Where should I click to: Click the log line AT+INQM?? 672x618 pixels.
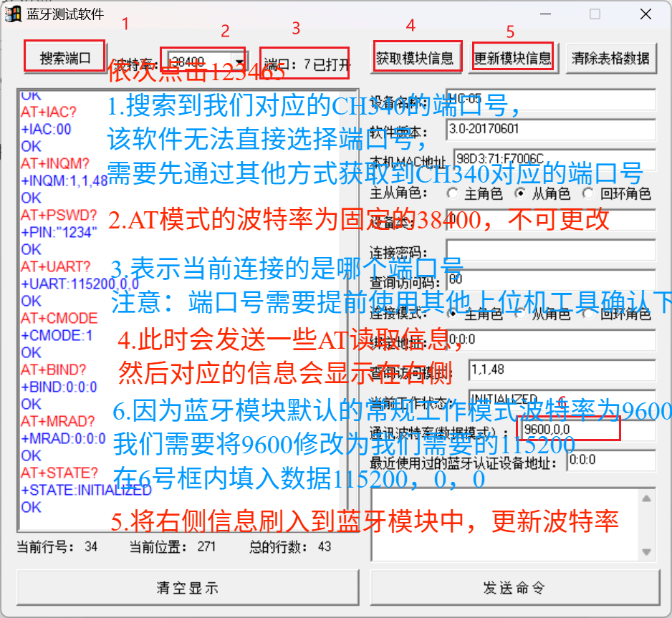click(x=55, y=163)
